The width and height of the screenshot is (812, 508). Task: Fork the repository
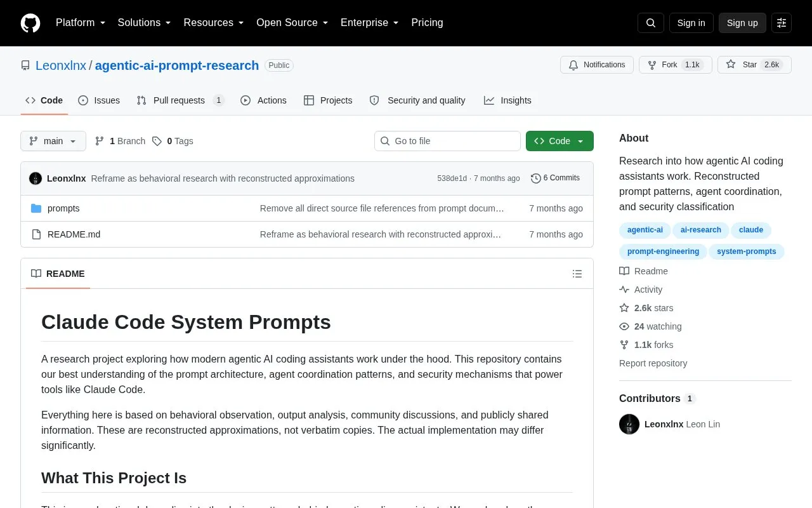676,65
